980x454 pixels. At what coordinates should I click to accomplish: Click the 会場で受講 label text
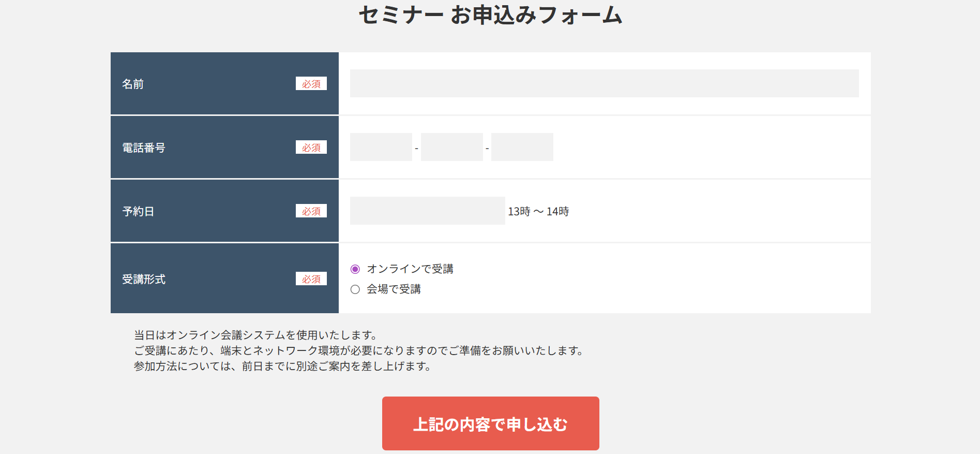coord(394,289)
